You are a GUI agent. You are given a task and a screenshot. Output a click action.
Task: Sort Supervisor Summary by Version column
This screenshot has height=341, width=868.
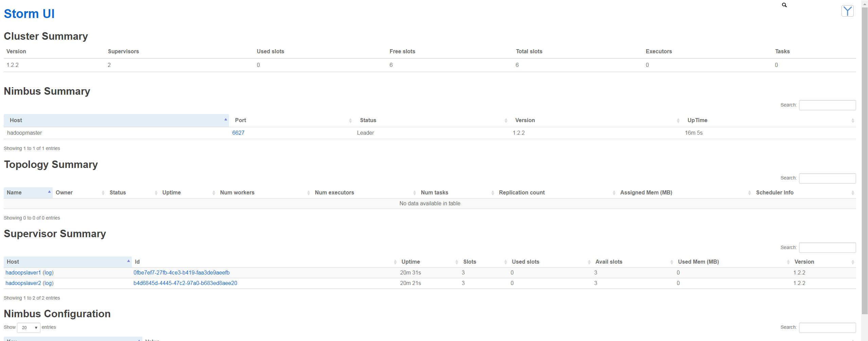823,262
